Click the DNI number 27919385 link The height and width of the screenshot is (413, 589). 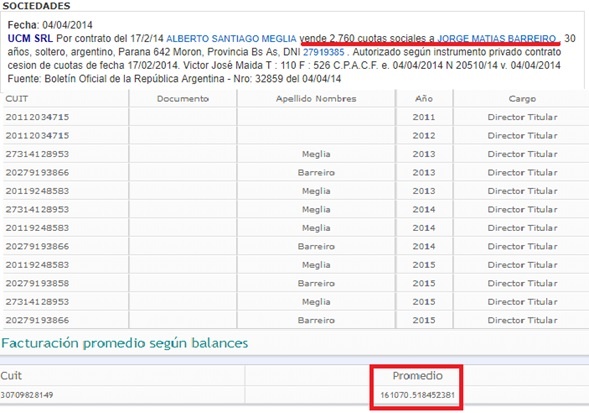tap(323, 52)
